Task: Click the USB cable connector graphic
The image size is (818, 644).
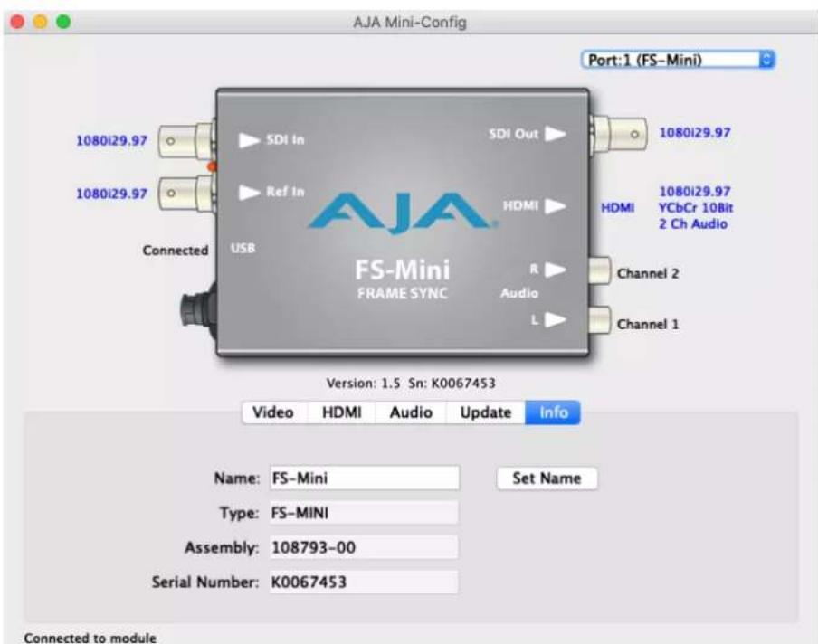Action: (198, 311)
